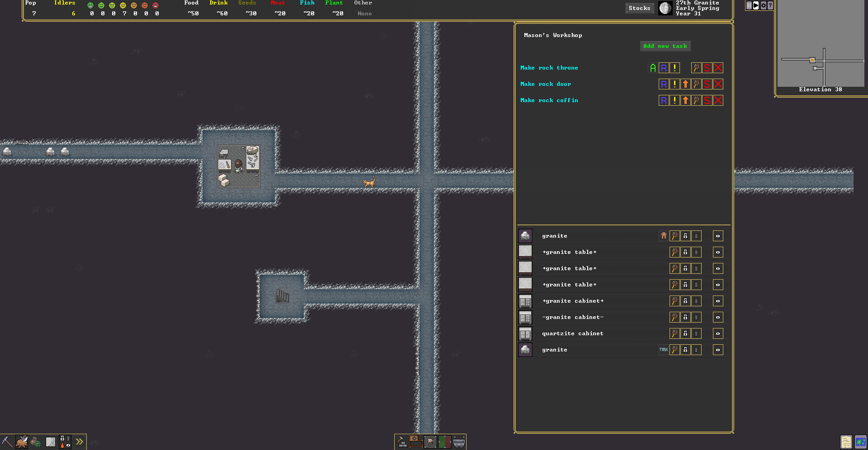Expand more designations with double arrow

pos(80,441)
